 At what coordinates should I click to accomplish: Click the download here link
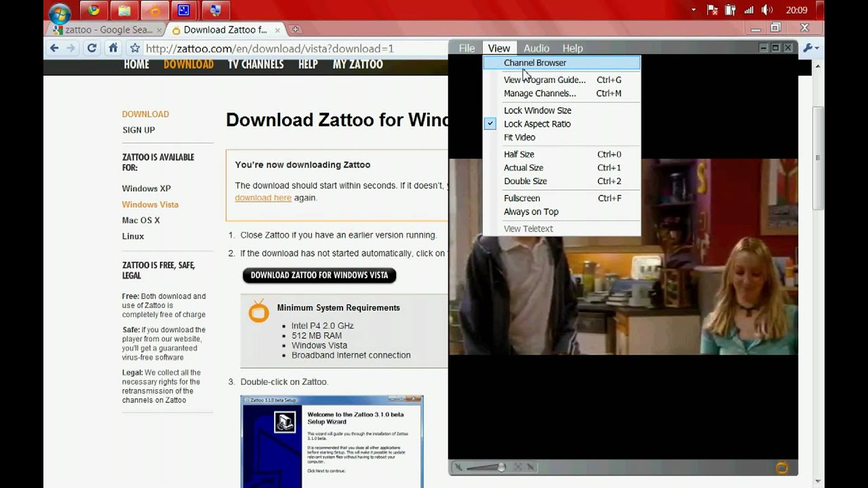point(263,198)
